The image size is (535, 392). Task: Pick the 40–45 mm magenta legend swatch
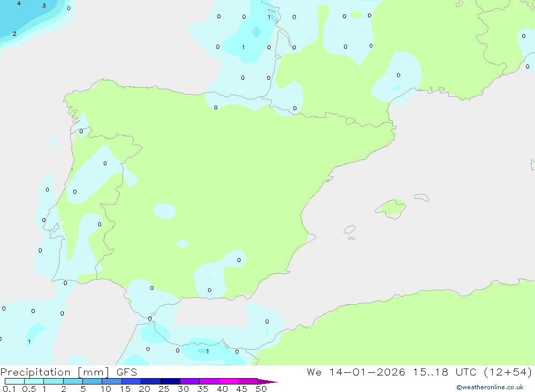(228, 381)
